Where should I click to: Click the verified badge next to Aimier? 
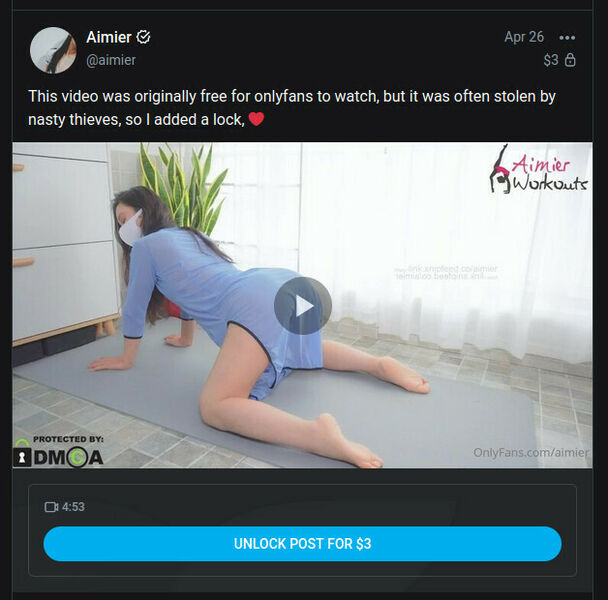pos(143,37)
